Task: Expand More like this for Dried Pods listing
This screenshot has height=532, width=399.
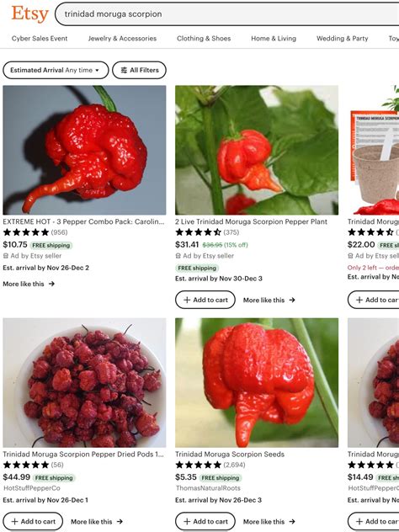Action: pos(97,522)
